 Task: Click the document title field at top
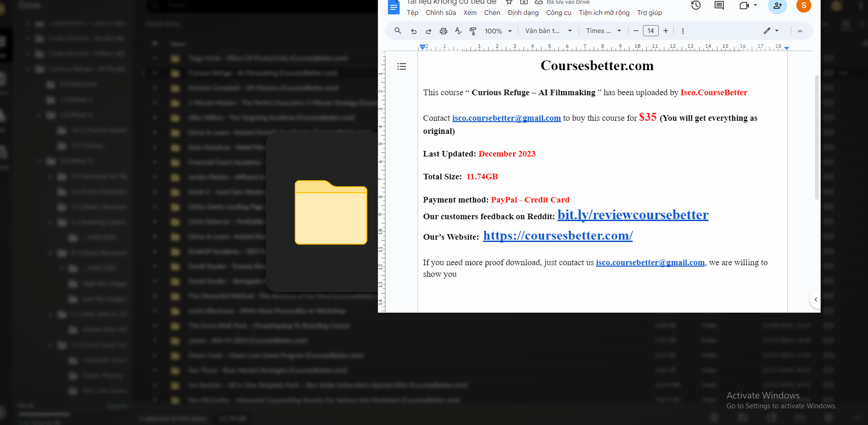[451, 2]
